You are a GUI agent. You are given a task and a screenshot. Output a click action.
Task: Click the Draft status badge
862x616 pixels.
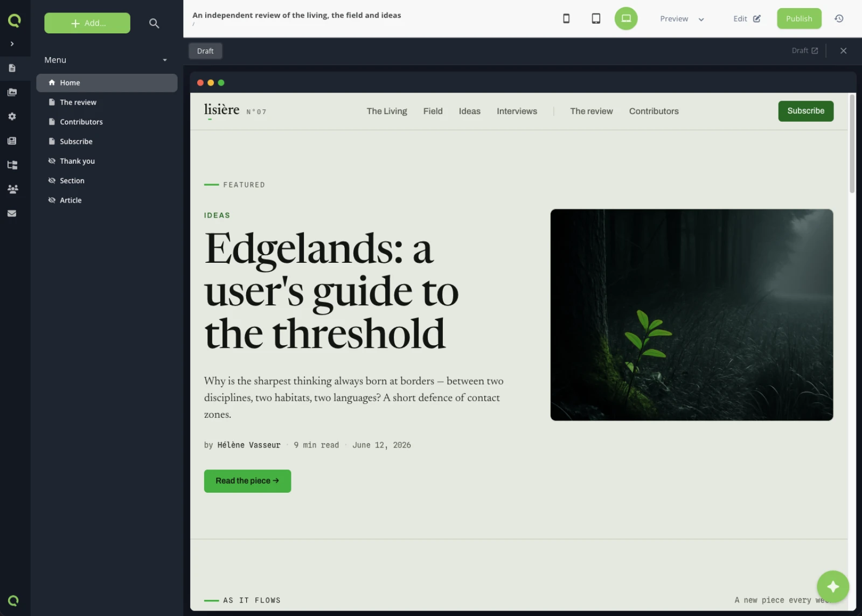coord(205,51)
